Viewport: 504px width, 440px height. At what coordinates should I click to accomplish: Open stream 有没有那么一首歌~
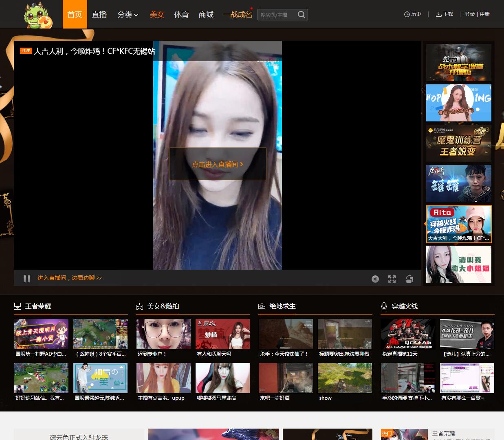tap(467, 383)
